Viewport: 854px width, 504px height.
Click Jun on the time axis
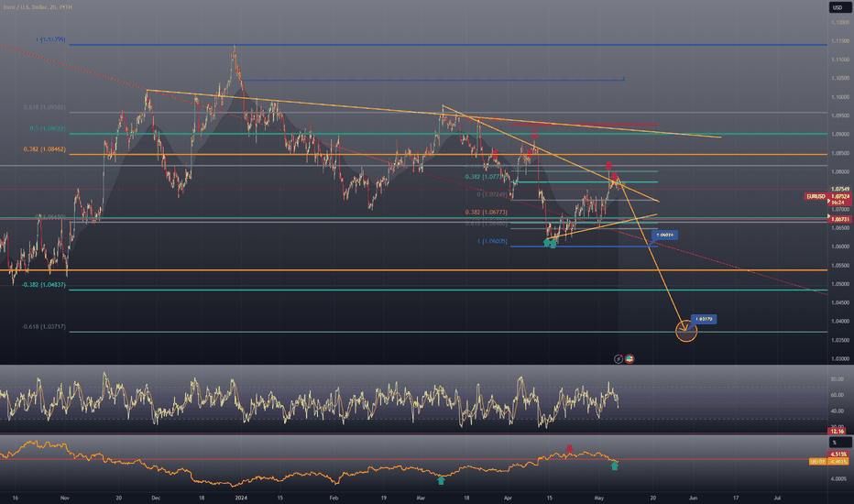click(x=693, y=498)
